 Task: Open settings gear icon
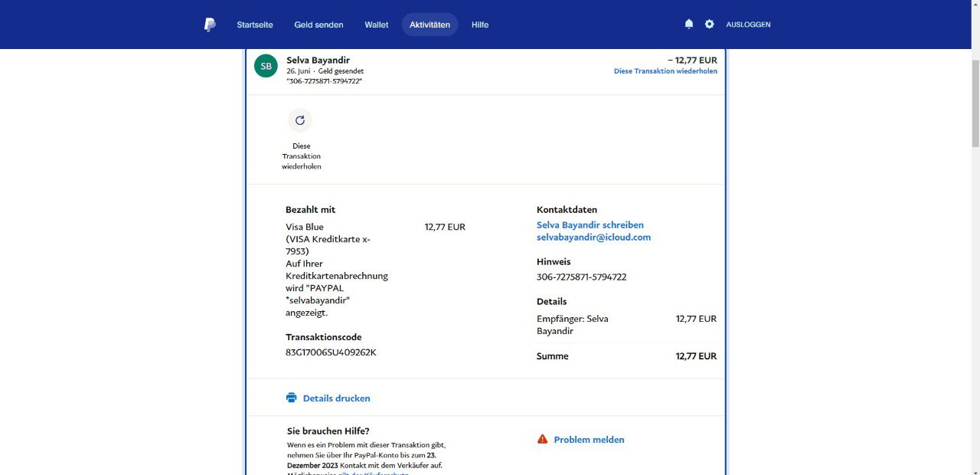[x=710, y=25]
